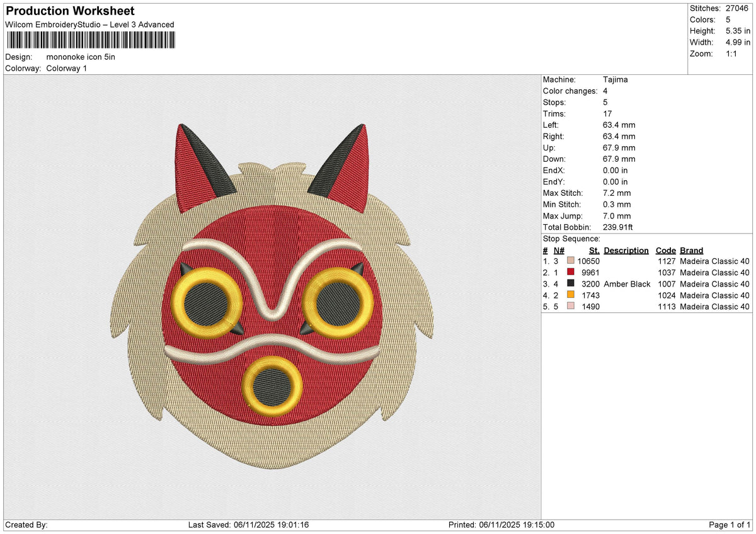Viewport: 756px width, 534px height.
Task: Click the 'Up:' label
Action: (550, 148)
